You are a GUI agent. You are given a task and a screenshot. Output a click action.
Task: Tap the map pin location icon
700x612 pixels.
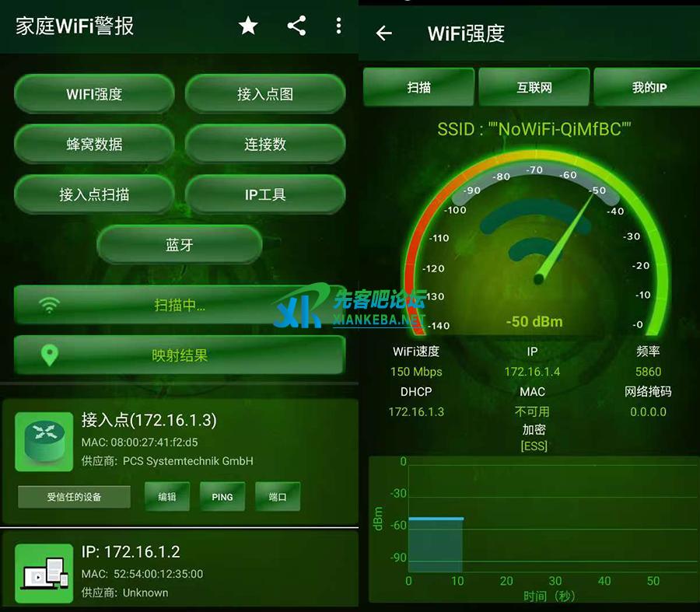(x=50, y=355)
